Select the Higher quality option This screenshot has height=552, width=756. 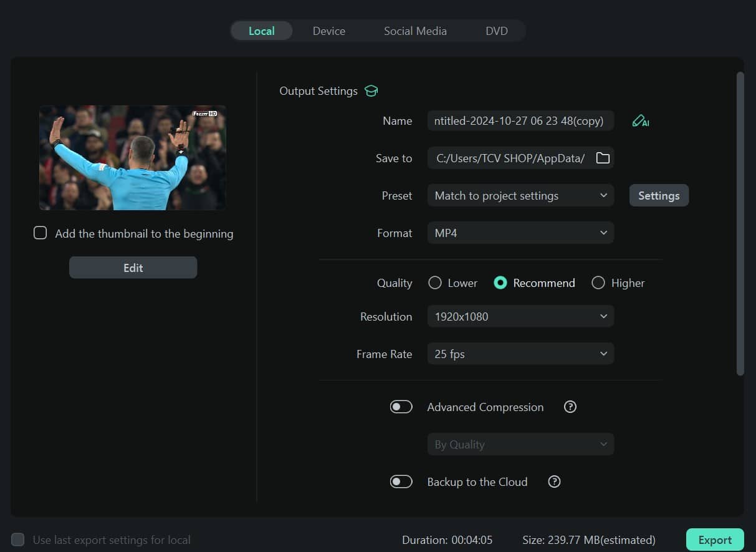598,283
